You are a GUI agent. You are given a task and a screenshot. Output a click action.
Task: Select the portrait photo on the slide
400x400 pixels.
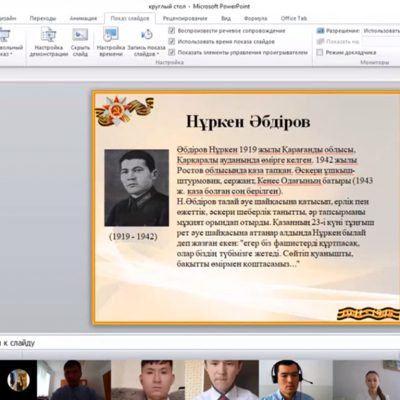click(137, 188)
